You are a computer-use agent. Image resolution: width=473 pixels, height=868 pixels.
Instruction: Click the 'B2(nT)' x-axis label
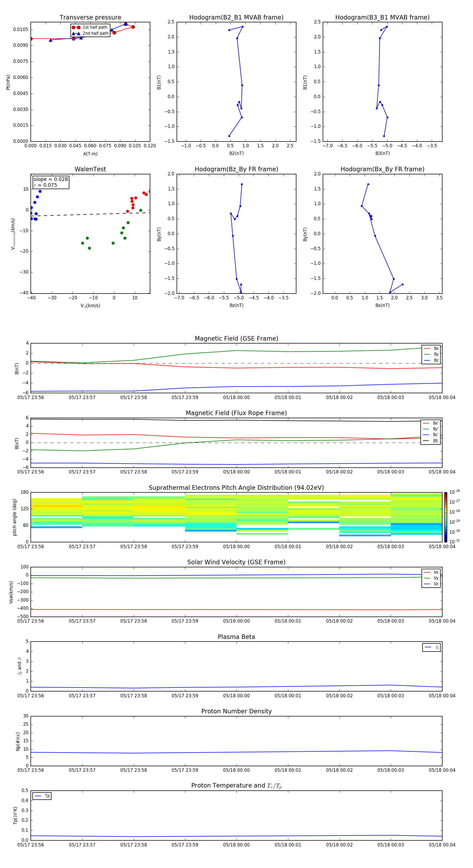[x=236, y=153]
